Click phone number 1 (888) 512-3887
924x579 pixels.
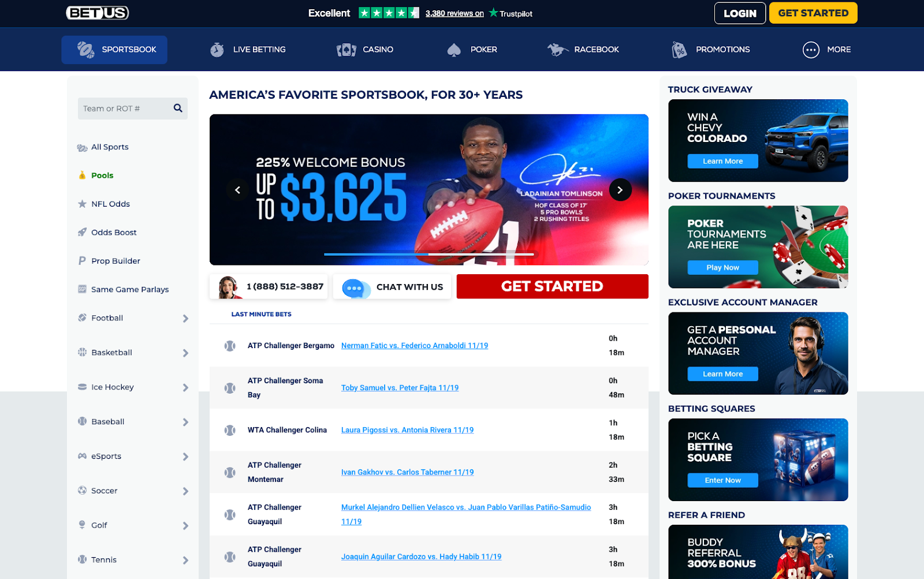[x=285, y=286]
